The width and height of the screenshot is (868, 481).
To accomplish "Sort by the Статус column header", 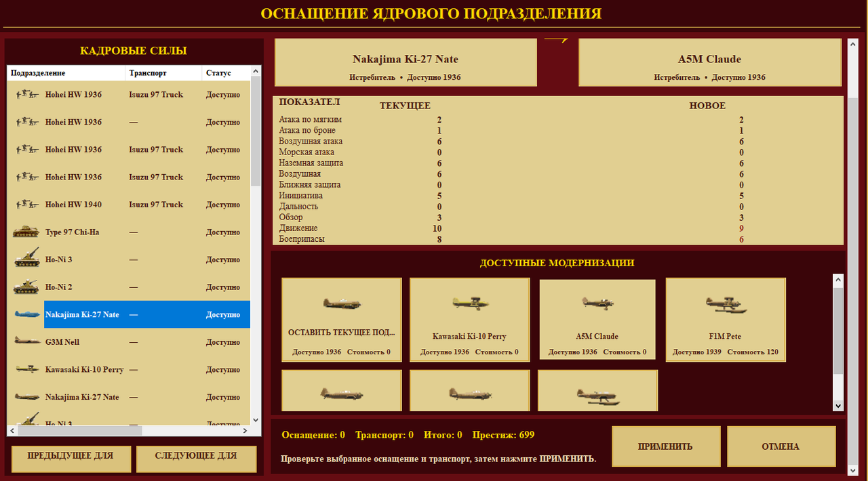I will pyautogui.click(x=226, y=73).
